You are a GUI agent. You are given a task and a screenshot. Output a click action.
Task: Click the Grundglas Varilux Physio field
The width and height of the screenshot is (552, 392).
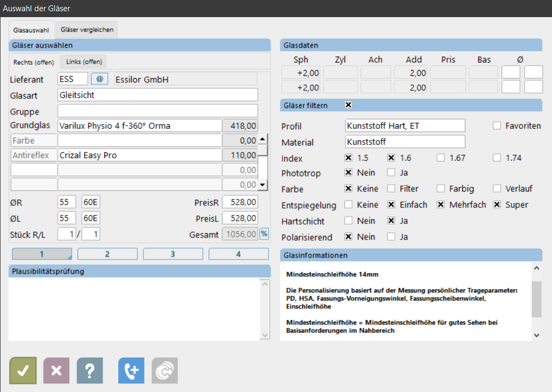139,126
